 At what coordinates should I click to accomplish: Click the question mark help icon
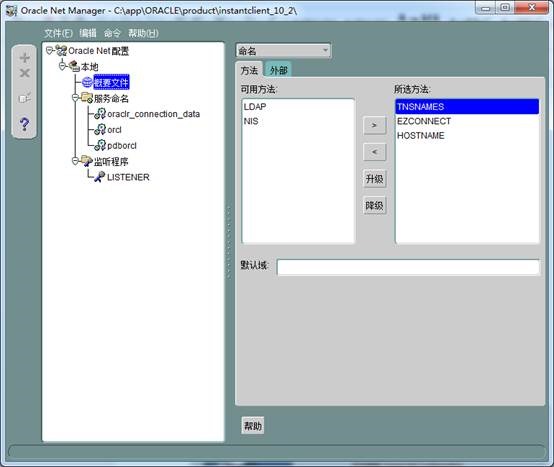click(x=24, y=124)
